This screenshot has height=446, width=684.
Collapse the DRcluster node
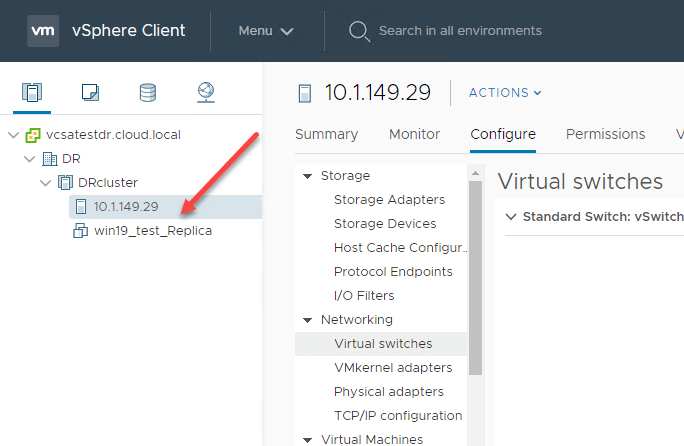point(45,183)
